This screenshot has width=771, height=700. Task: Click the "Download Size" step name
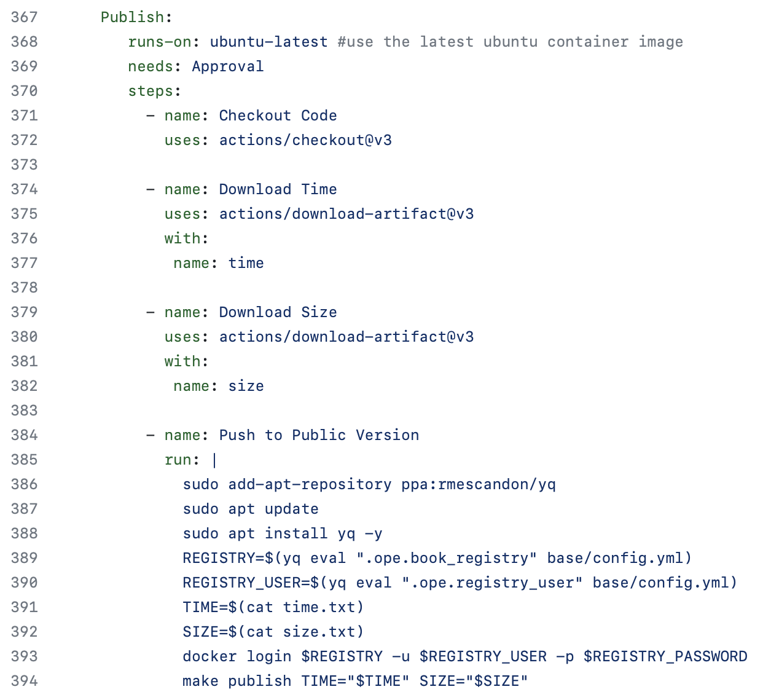[x=278, y=312]
